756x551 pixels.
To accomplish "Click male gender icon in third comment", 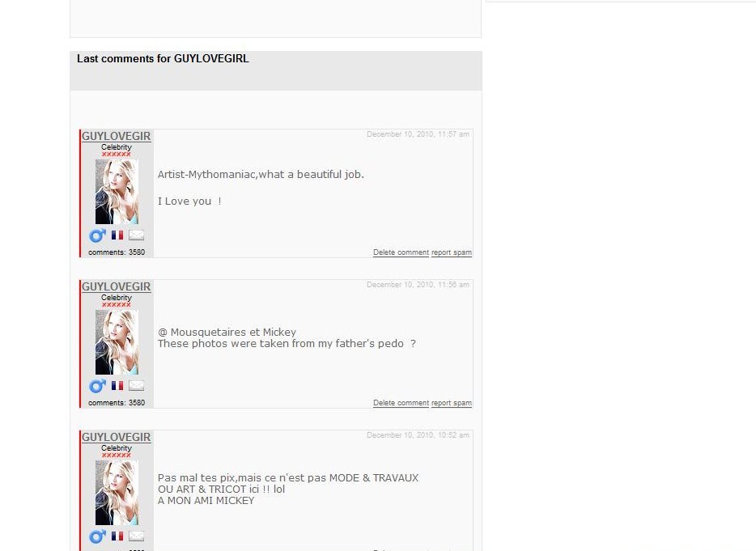I will pyautogui.click(x=97, y=536).
